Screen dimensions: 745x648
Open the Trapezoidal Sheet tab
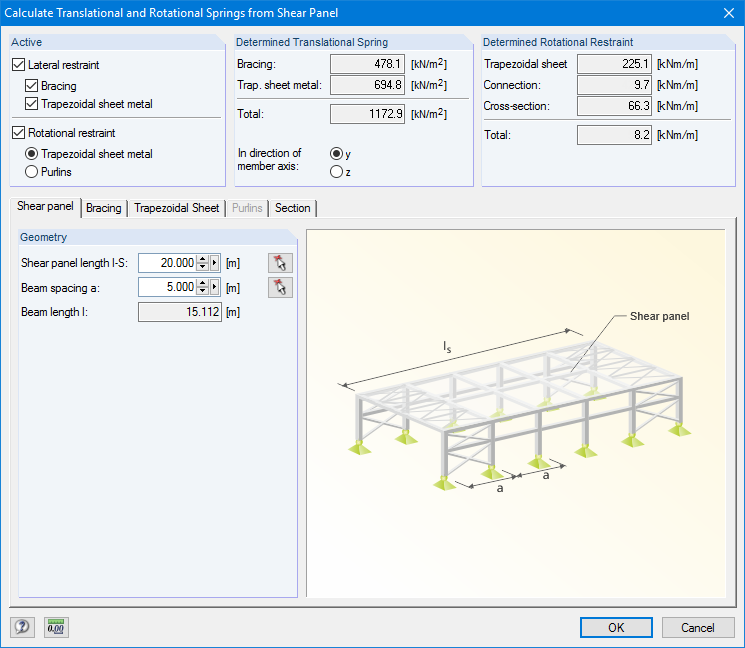click(176, 208)
